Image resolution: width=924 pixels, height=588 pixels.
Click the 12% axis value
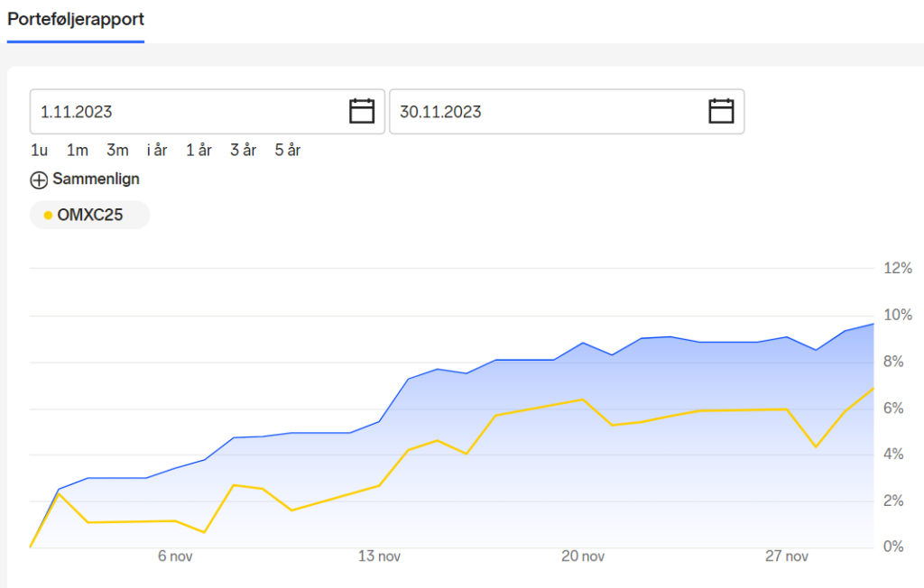898,268
